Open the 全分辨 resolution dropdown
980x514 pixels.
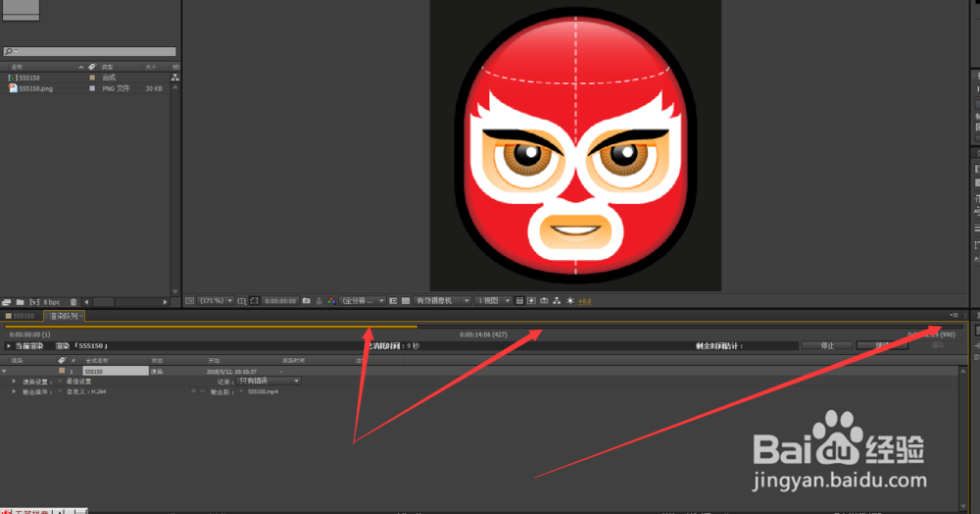tap(362, 301)
